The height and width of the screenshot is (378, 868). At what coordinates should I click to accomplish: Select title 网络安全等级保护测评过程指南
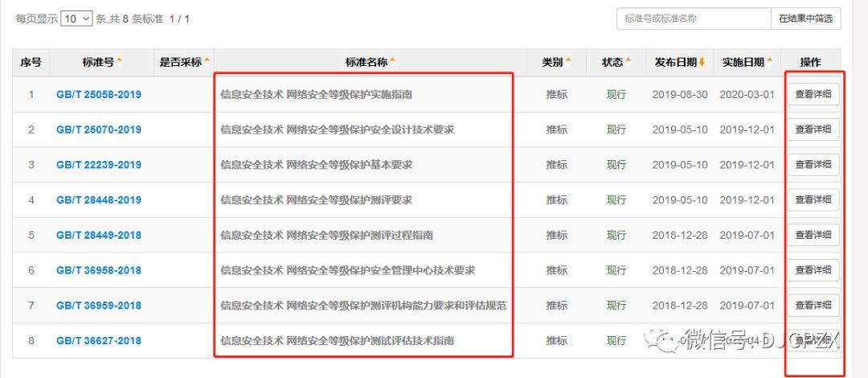(360, 235)
